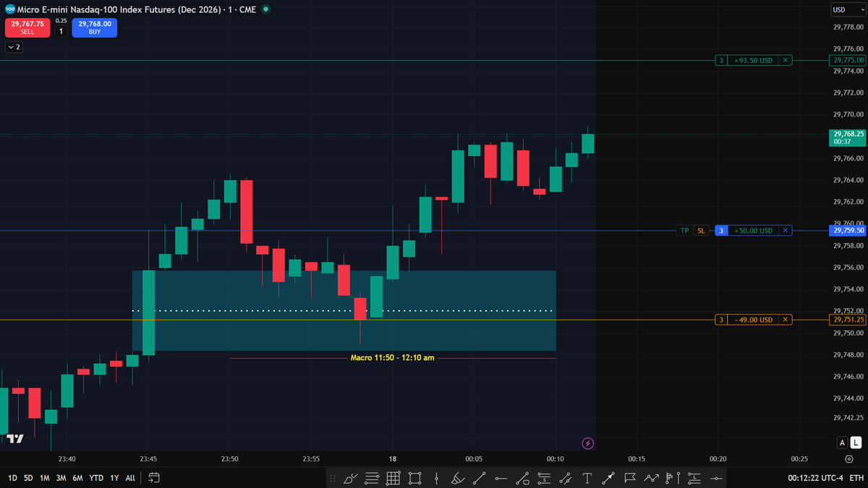This screenshot has height=488, width=868.
Task: Select the fixed range volume profile tool
Action: pyautogui.click(x=673, y=478)
